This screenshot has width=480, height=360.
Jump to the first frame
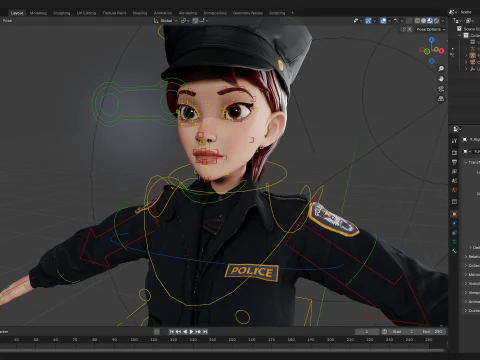click(x=172, y=332)
